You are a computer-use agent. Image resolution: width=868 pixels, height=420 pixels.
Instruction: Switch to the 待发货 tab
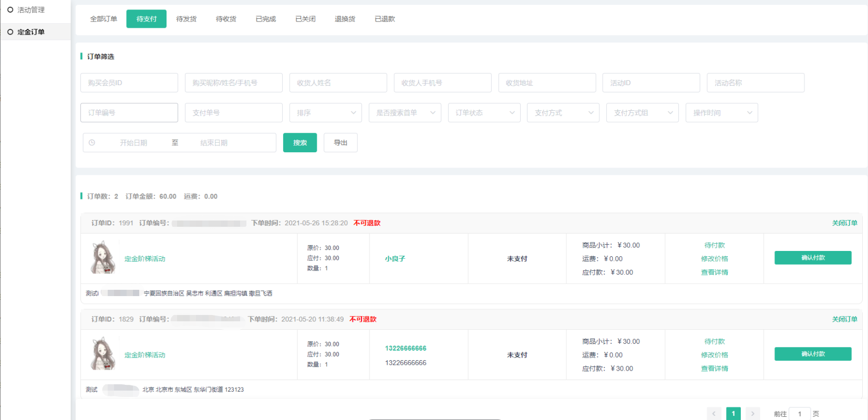[x=186, y=19]
